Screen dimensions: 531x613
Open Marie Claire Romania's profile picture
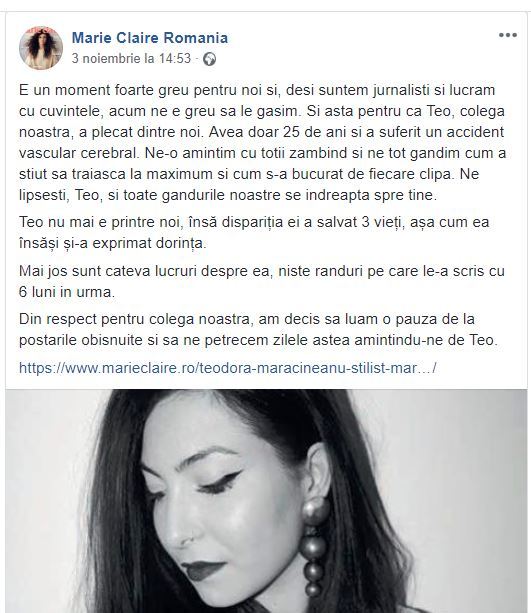pos(41,48)
